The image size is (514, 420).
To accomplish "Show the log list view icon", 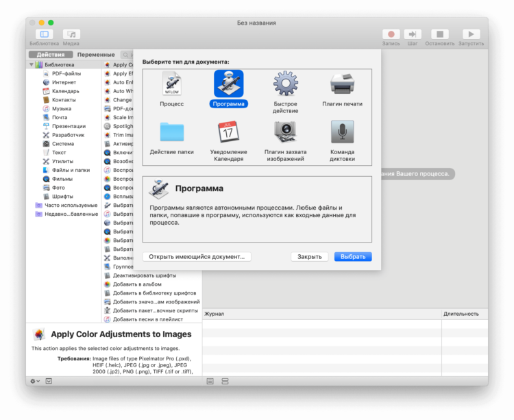I will 210,382.
